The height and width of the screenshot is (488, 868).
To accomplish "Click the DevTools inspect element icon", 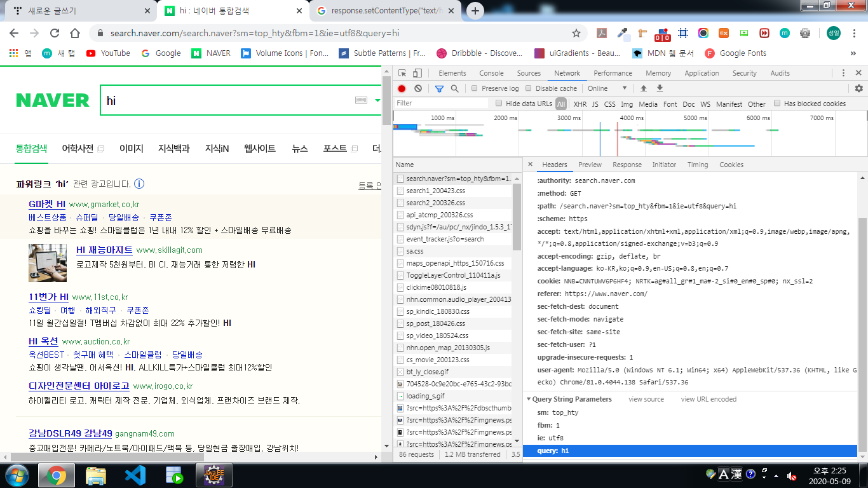I will (x=402, y=73).
